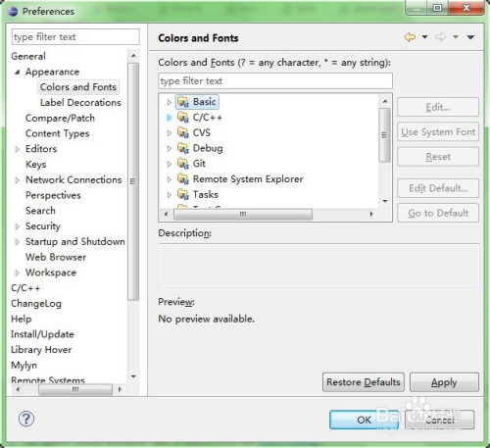Viewport: 490px width, 448px height.
Task: Confirm with the OK button
Action: 364,420
